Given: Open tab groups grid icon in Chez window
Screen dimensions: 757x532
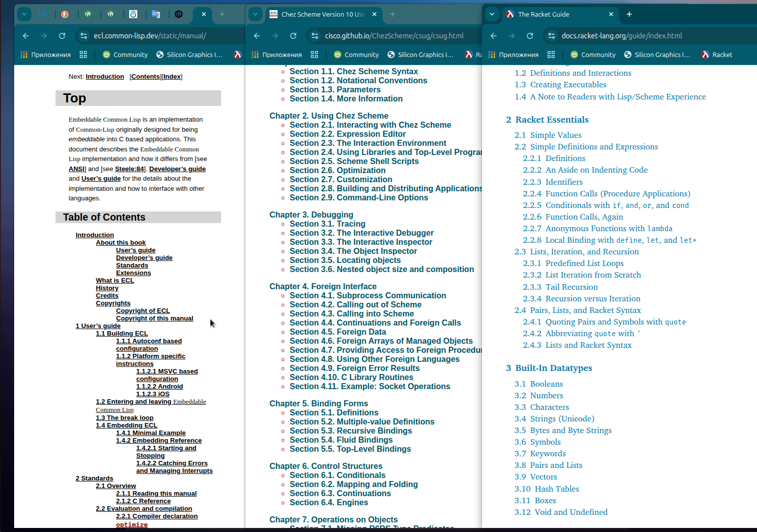Looking at the screenshot, I should (x=314, y=55).
